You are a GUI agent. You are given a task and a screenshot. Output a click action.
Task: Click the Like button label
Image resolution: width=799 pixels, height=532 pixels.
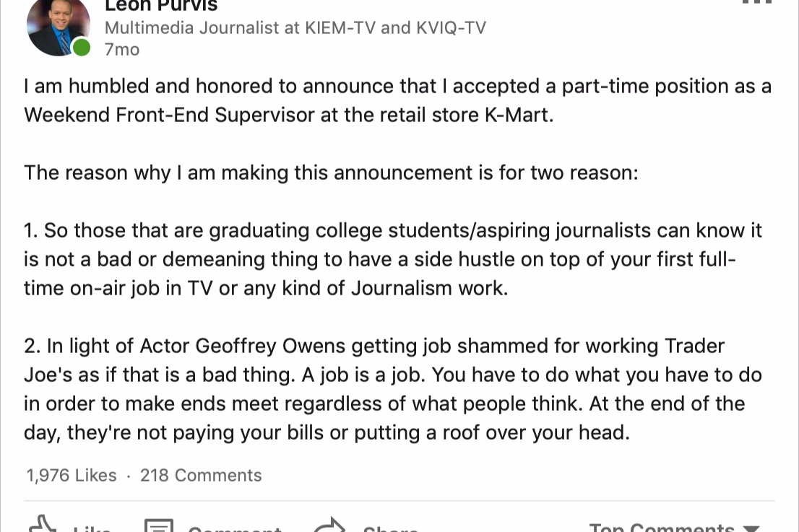92,529
